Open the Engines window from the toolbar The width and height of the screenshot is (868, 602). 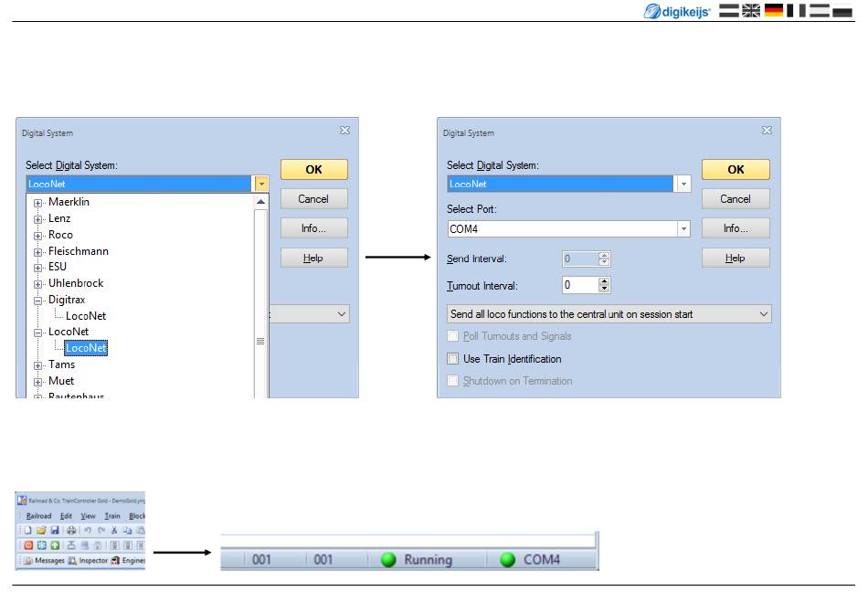(128, 561)
